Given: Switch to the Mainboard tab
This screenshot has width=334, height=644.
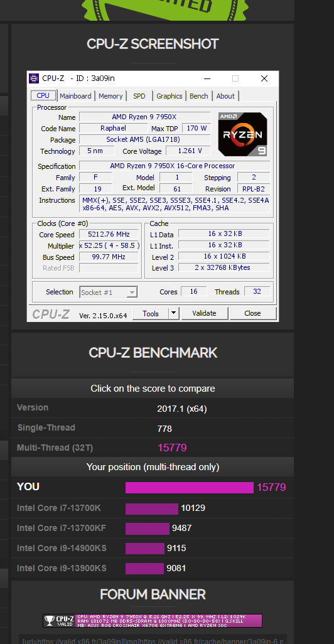Looking at the screenshot, I should pos(75,96).
